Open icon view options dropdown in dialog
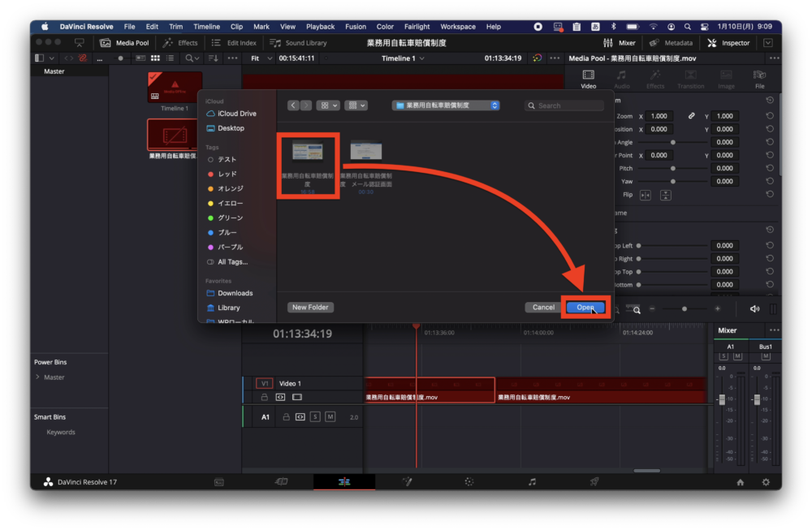The width and height of the screenshot is (812, 530). click(x=328, y=106)
